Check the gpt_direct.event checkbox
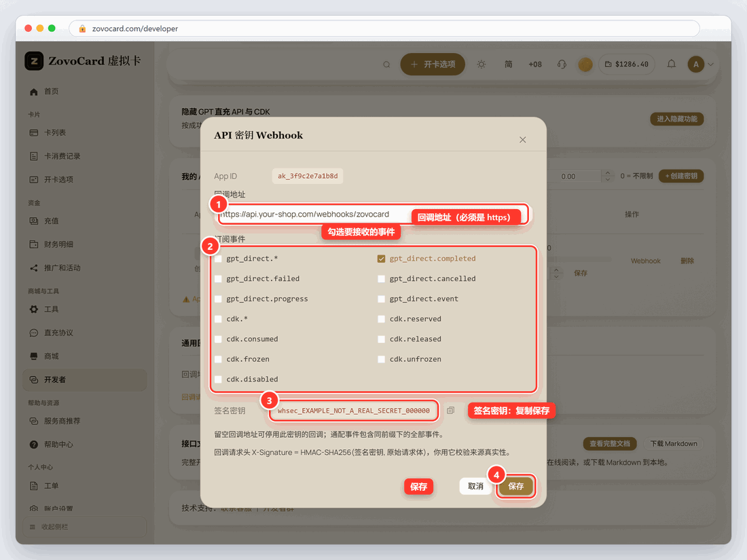Viewport: 747px width, 560px height. [x=381, y=299]
